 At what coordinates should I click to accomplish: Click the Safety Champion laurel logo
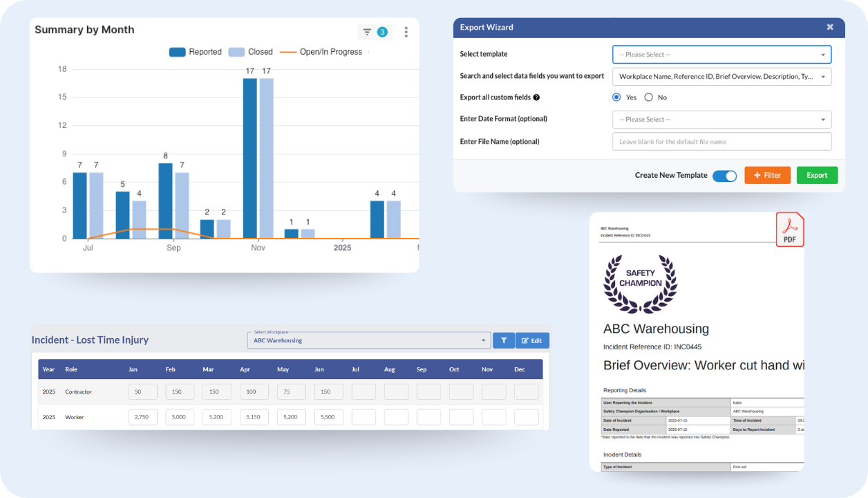tap(640, 284)
